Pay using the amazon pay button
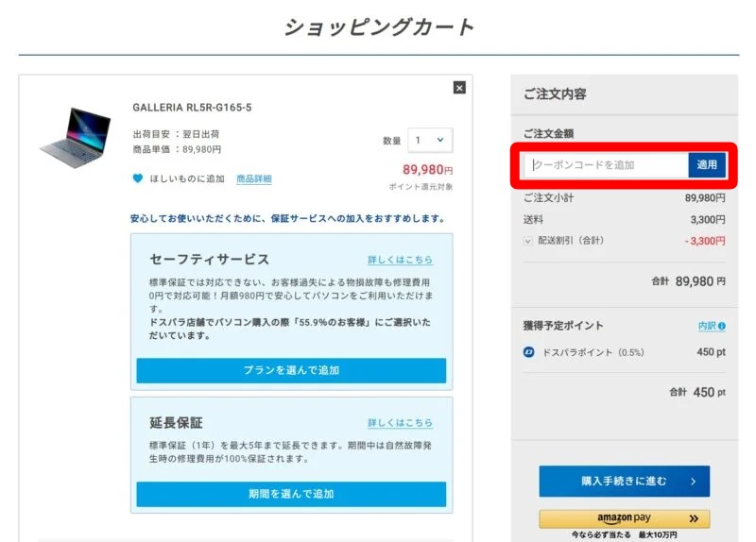Viewport: 756px width, 542px height. click(625, 518)
